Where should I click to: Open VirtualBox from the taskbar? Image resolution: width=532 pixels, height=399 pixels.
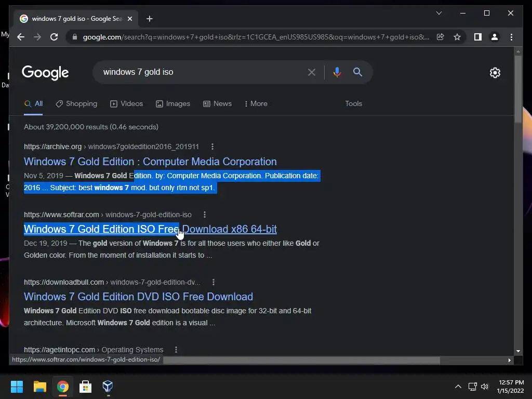(108, 387)
